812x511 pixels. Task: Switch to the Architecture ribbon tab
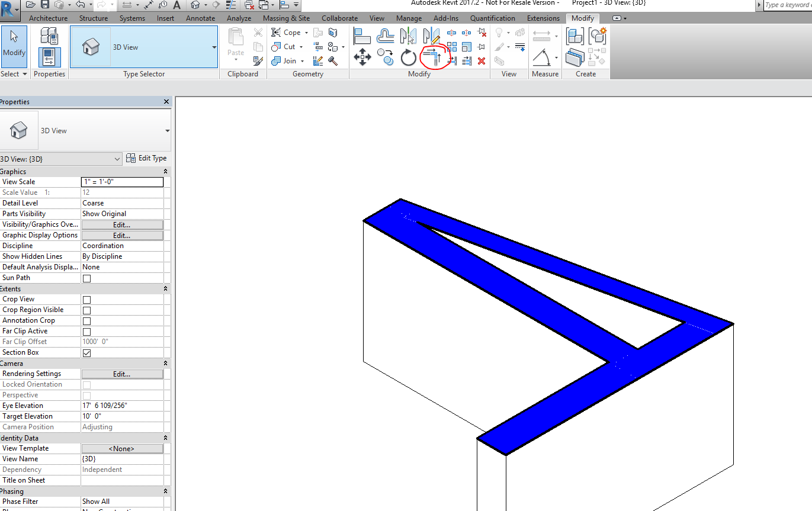coord(47,18)
